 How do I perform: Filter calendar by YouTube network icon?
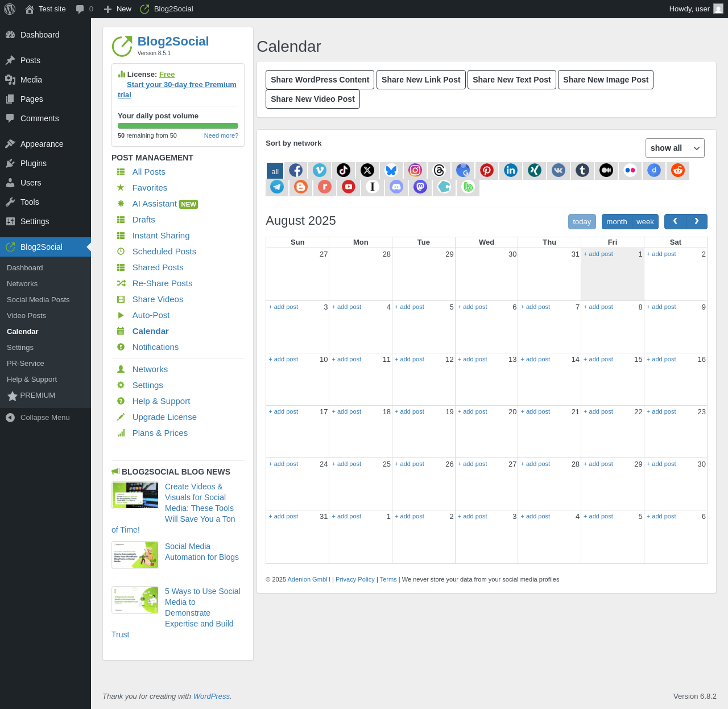(349, 187)
